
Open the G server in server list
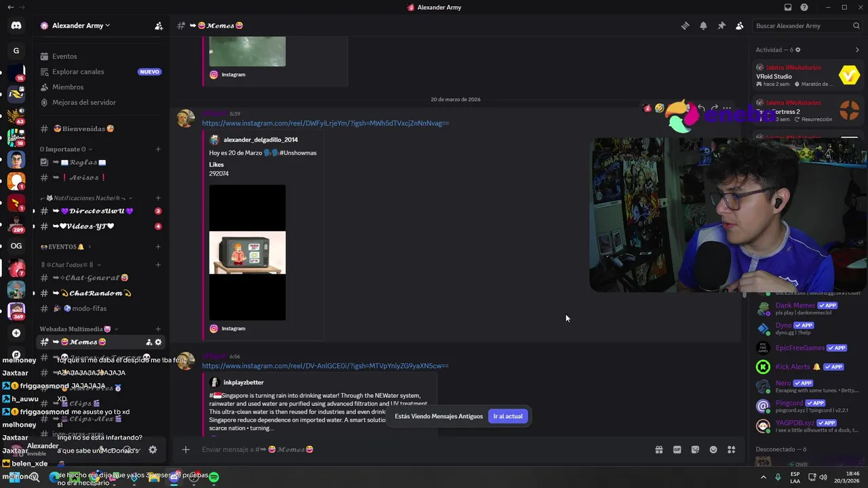click(16, 51)
